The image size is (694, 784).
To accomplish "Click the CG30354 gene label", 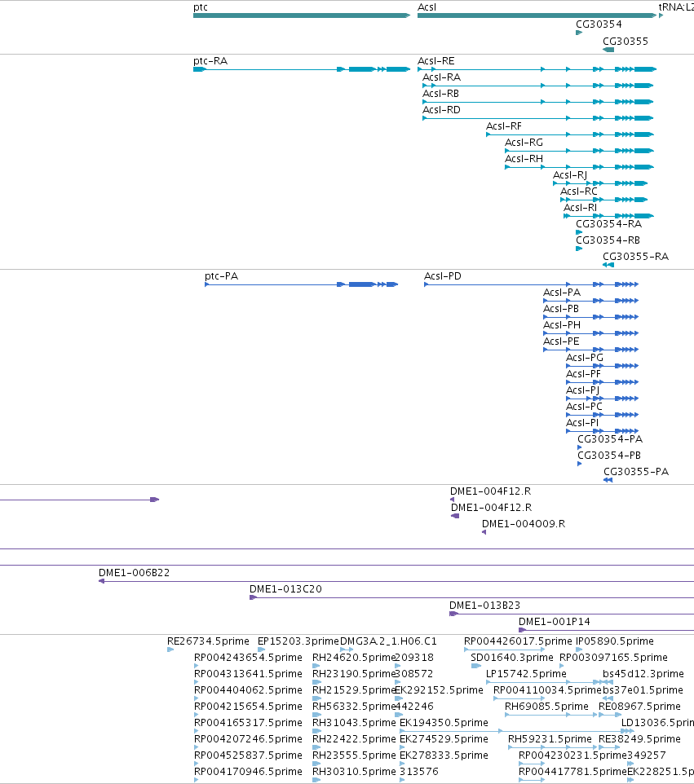I will pyautogui.click(x=599, y=24).
